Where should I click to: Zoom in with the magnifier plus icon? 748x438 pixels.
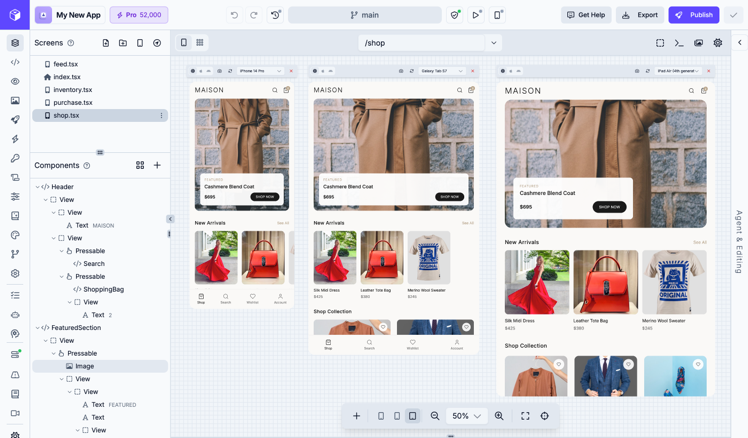click(x=499, y=416)
